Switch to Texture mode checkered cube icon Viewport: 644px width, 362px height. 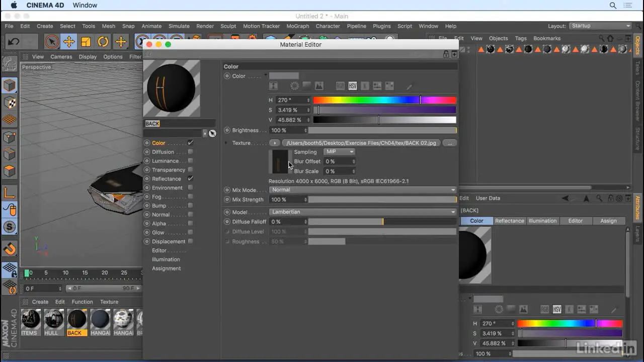10,103
